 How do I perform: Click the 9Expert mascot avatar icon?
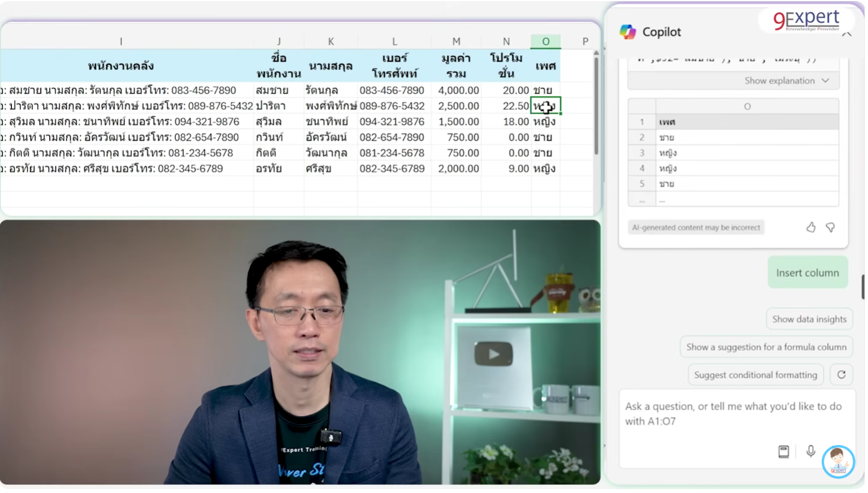(x=839, y=461)
